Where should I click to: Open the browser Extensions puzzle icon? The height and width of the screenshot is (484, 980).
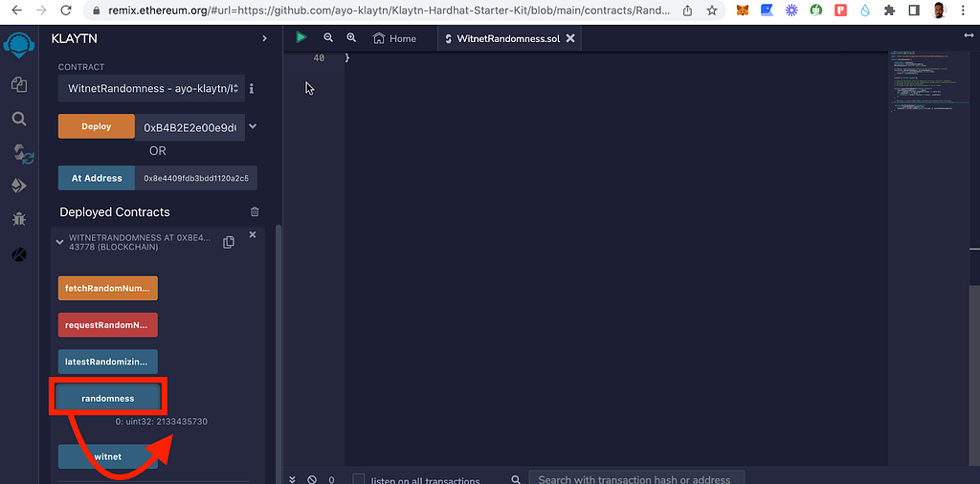[889, 11]
